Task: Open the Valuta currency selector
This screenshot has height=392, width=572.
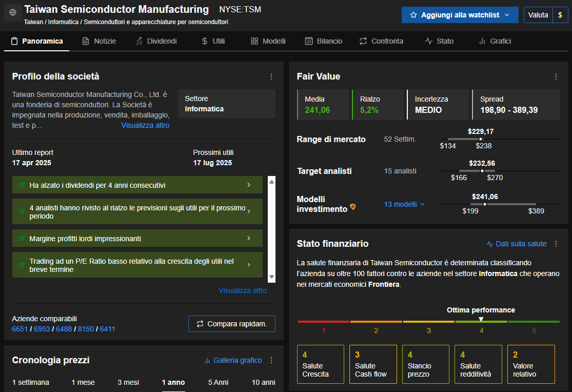Action: (x=539, y=15)
